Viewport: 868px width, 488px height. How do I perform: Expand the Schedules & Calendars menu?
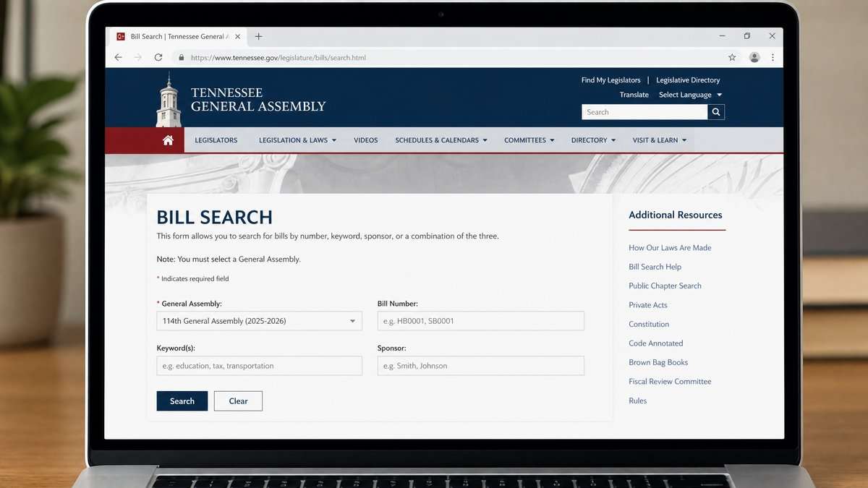[x=441, y=140]
